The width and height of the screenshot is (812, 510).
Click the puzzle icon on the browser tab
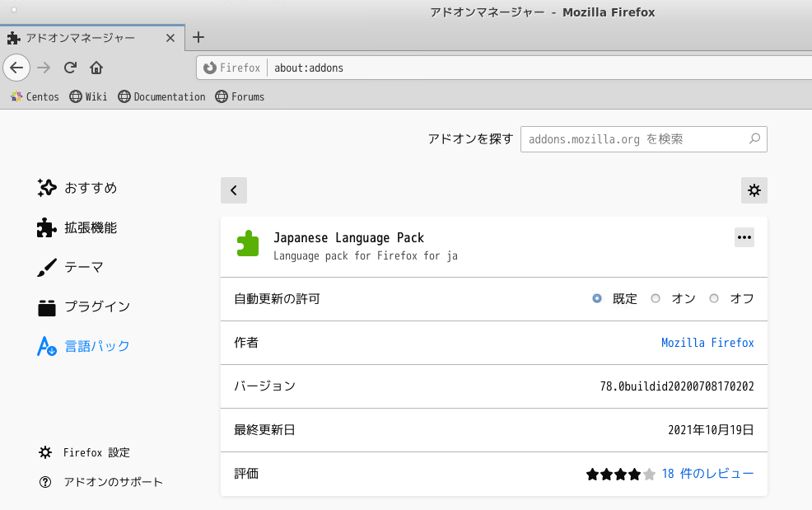pos(14,38)
